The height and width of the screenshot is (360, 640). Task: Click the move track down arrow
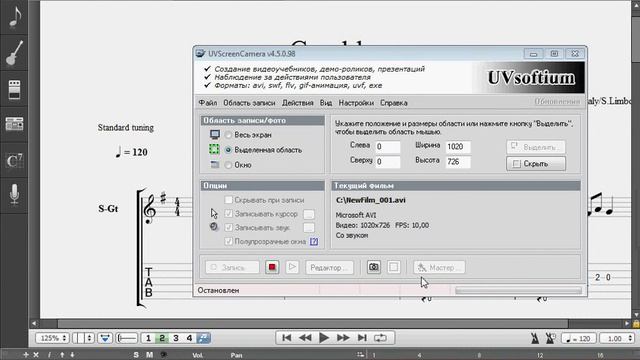pyautogui.click(x=72, y=355)
